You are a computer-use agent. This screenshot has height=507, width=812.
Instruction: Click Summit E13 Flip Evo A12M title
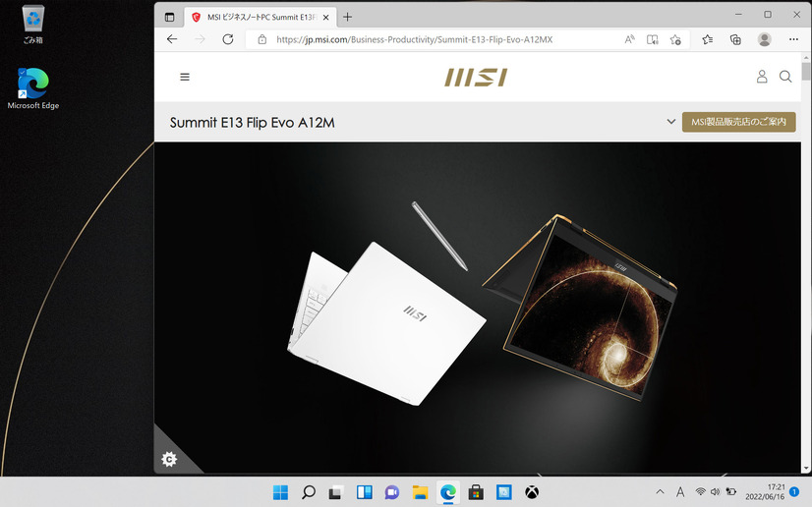tap(253, 123)
